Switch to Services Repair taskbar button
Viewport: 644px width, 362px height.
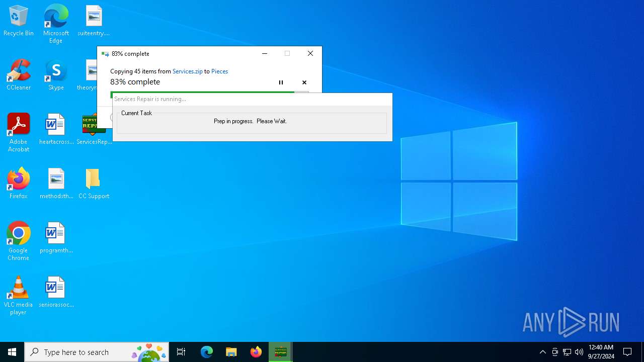pyautogui.click(x=280, y=352)
